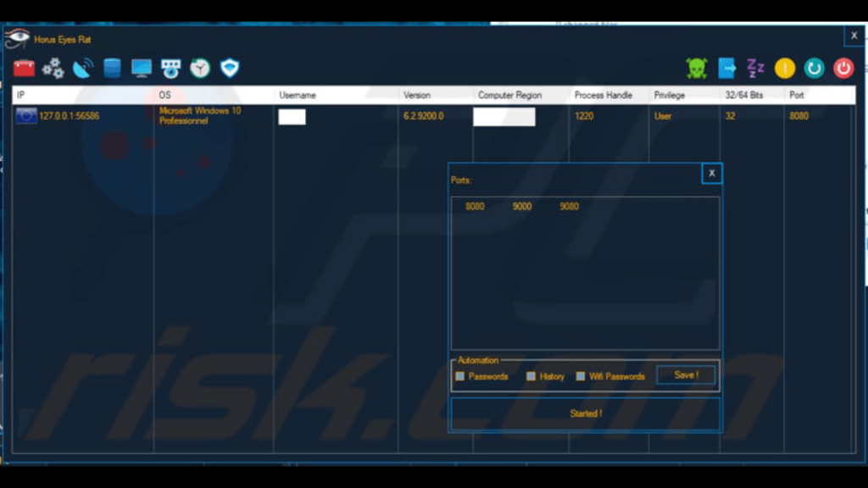Click the green skull crossbones icon

click(x=697, y=68)
